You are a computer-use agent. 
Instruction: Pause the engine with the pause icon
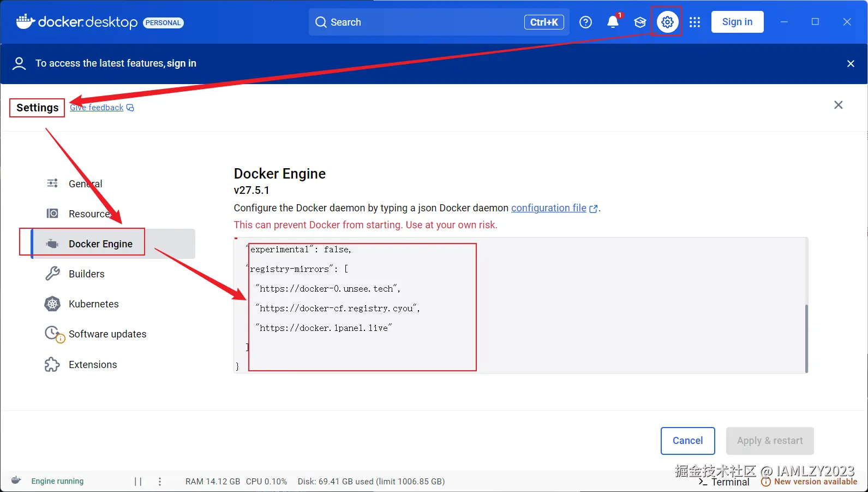pyautogui.click(x=138, y=481)
